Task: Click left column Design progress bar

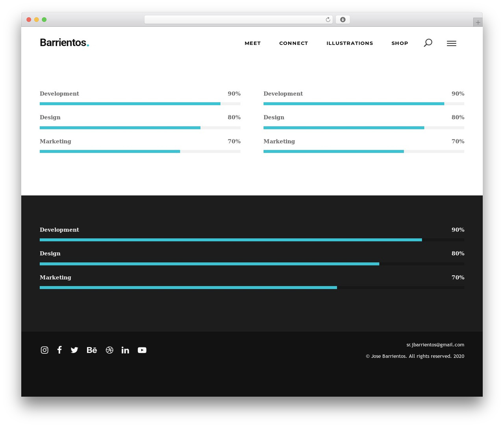Action: 140,128
